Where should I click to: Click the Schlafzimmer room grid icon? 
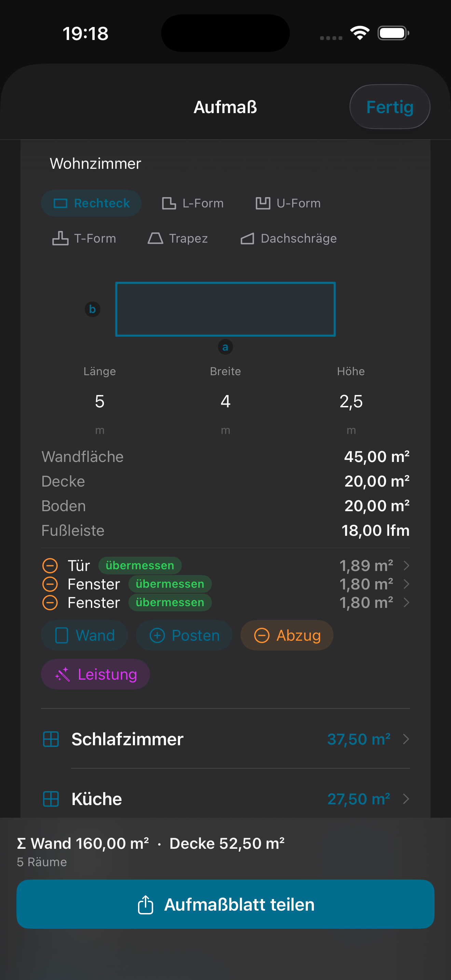point(51,739)
